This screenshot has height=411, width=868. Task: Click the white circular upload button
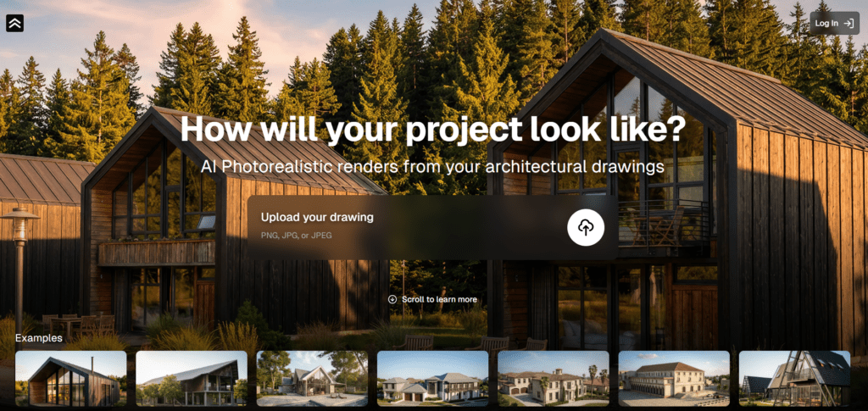pyautogui.click(x=585, y=227)
